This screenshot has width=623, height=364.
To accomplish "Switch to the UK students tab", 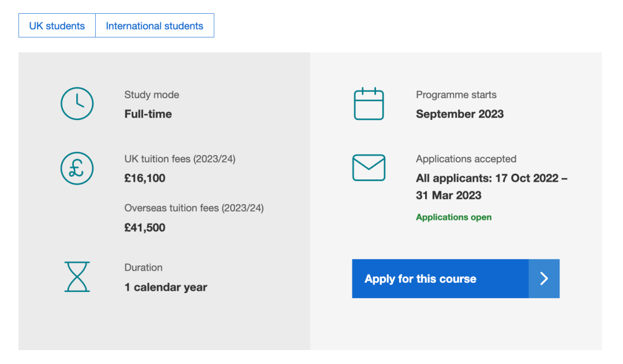I will click(57, 26).
